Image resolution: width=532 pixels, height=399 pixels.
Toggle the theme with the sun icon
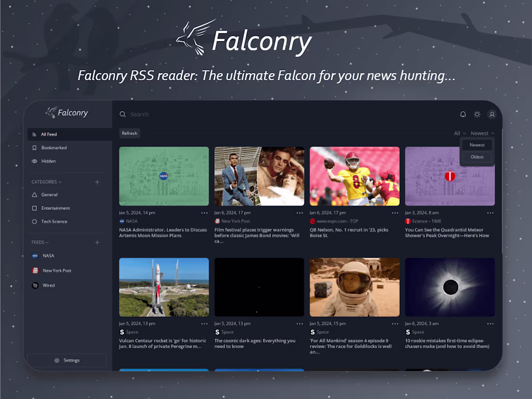pyautogui.click(x=477, y=114)
